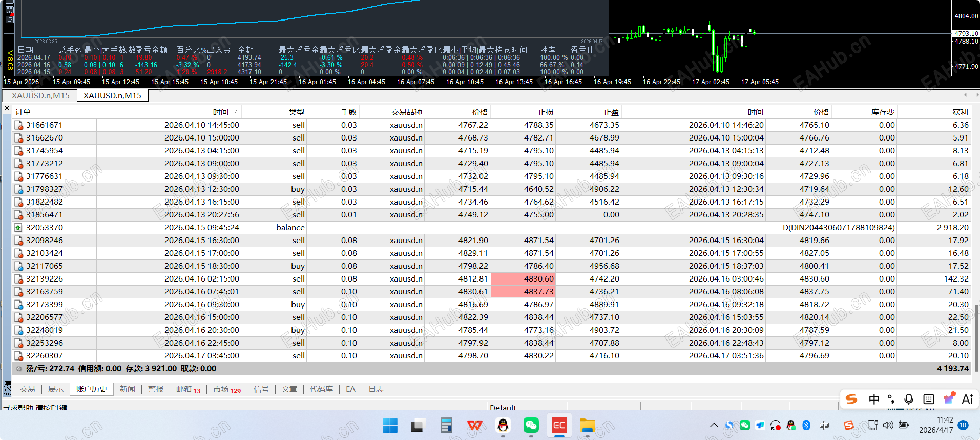Click the order icon for 31661671

tap(18, 125)
